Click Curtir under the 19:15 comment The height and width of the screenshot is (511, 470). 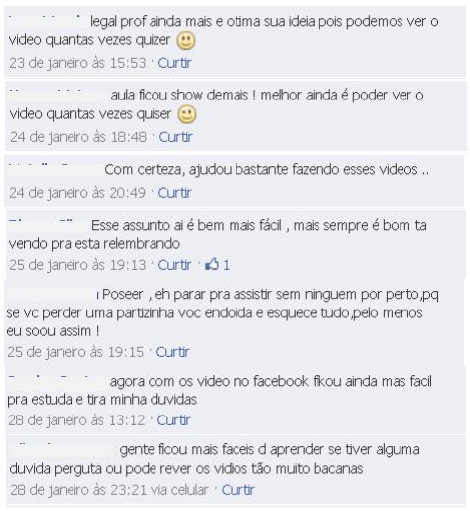172,352
